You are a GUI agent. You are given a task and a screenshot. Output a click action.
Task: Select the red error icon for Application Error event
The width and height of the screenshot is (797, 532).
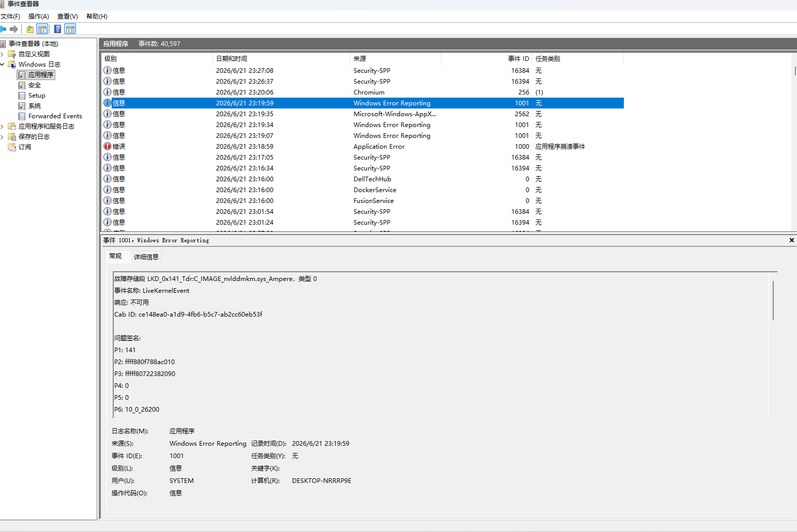point(108,146)
